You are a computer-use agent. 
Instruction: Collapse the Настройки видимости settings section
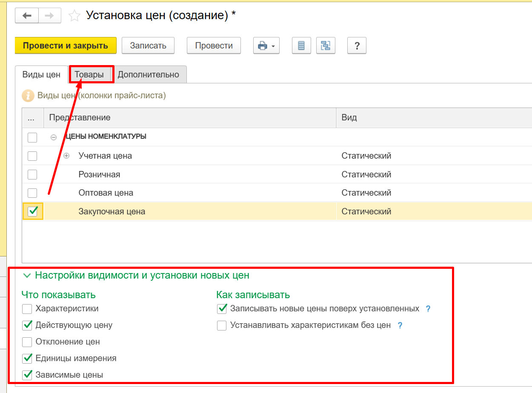[x=27, y=276]
